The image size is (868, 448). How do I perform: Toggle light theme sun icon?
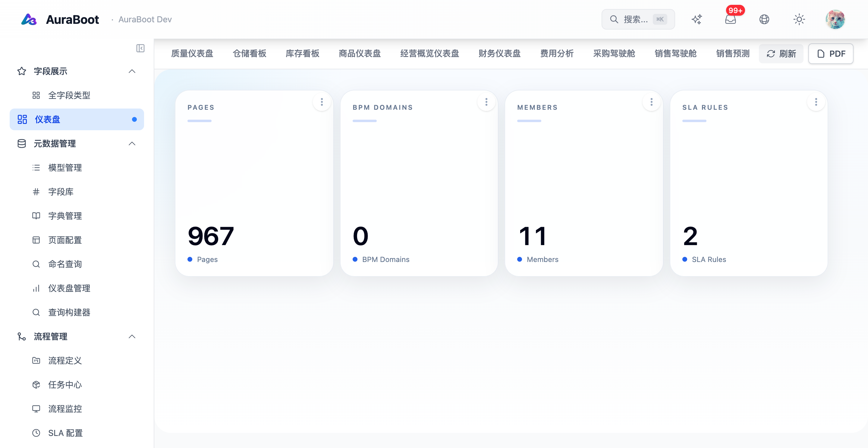pos(799,19)
